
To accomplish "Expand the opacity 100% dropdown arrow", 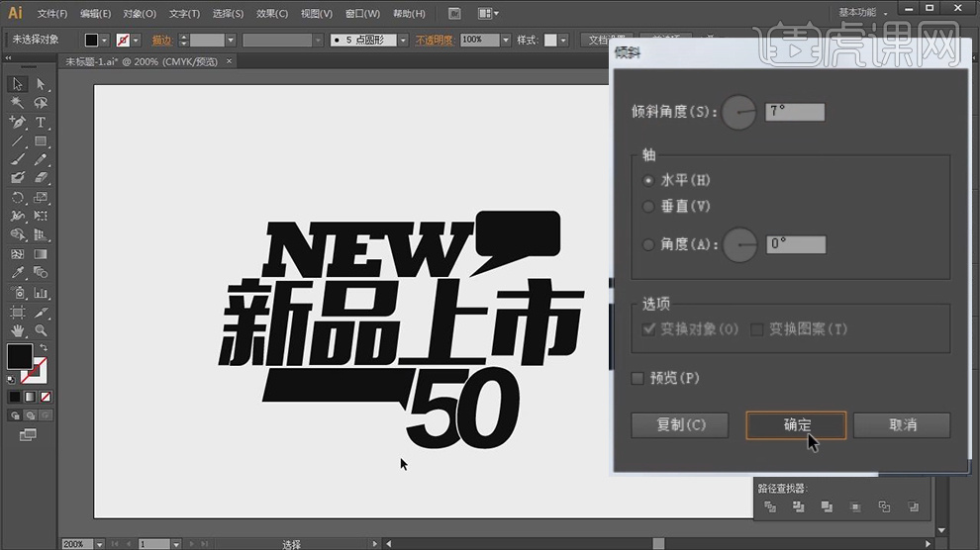I will click(x=506, y=41).
